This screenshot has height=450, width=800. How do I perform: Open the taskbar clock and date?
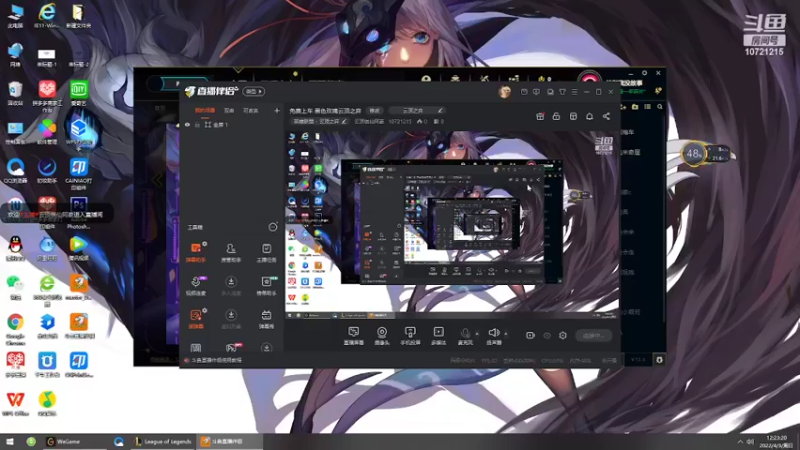click(x=776, y=441)
